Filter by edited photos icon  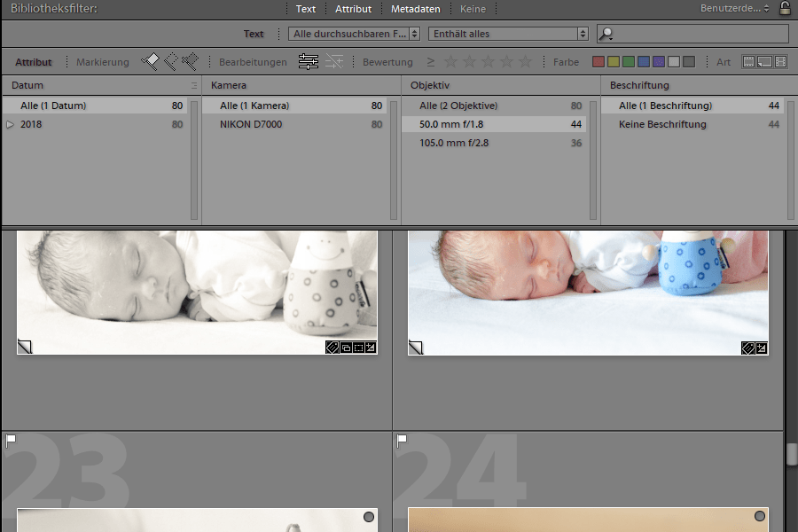[309, 62]
